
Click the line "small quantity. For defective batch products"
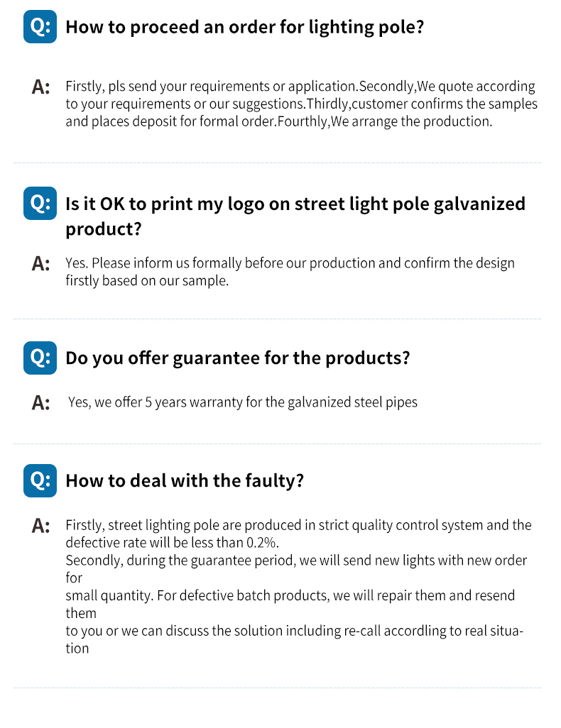290,595
